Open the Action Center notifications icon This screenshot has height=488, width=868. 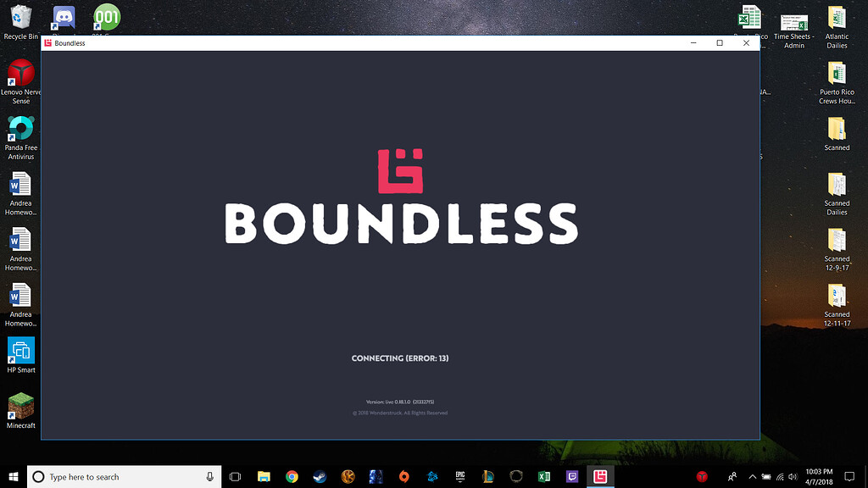click(x=849, y=477)
